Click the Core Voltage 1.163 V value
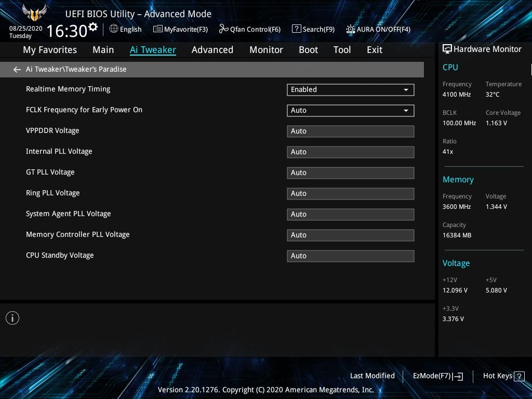Screen dimensions: 532x399 [496, 123]
